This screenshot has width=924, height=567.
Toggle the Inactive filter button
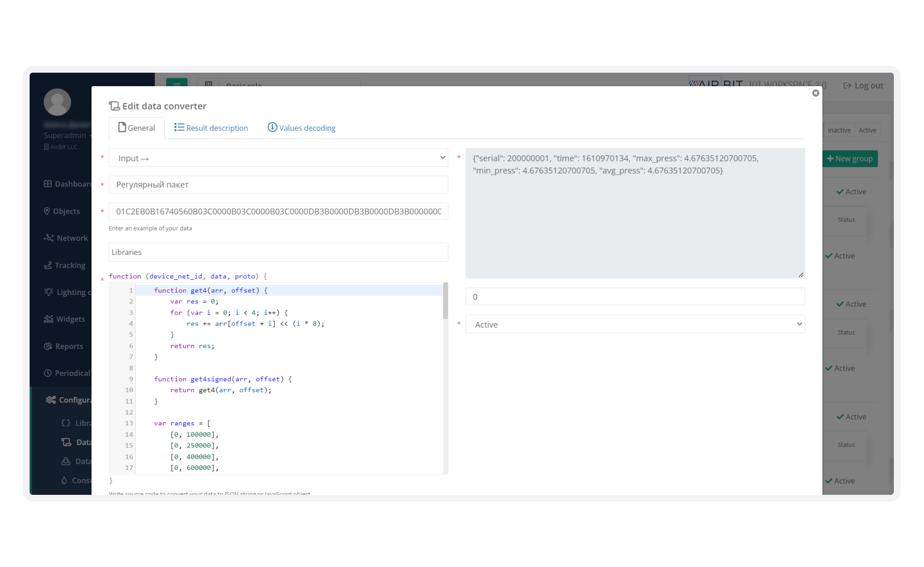[839, 130]
